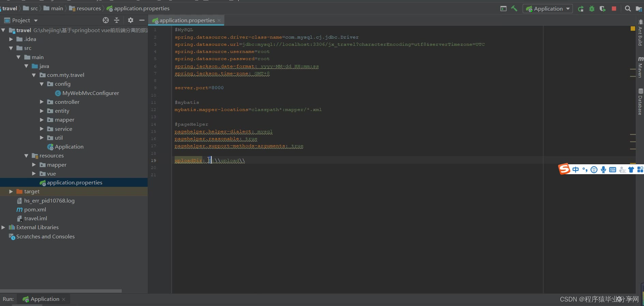644x306 pixels.
Task: Collapse the travel project root node
Action: [3, 30]
